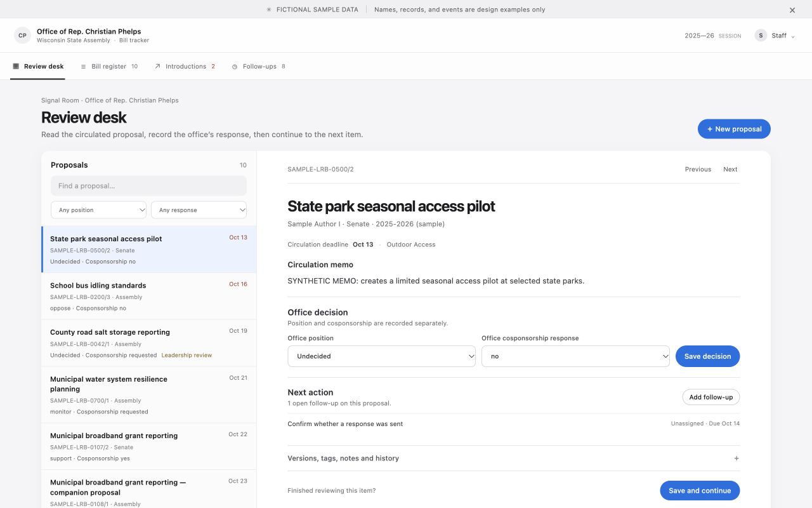
Task: Click the Add follow-up button
Action: (710, 397)
